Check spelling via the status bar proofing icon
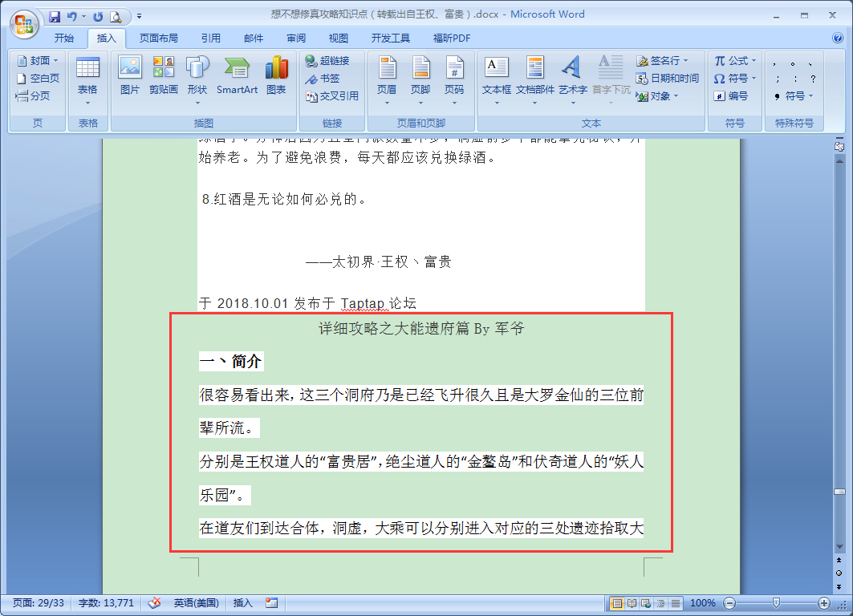Image resolution: width=853 pixels, height=616 pixels. coord(154,603)
